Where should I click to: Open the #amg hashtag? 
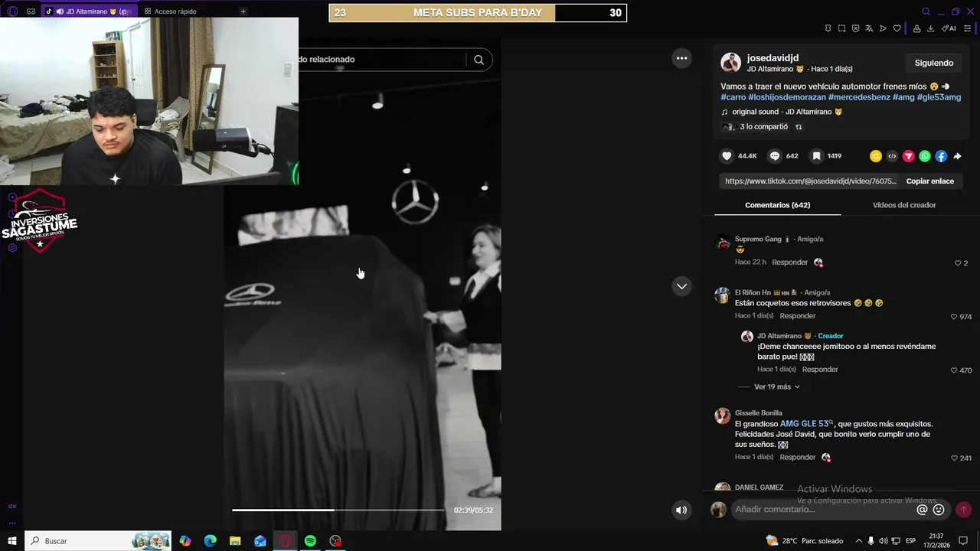coord(903,97)
